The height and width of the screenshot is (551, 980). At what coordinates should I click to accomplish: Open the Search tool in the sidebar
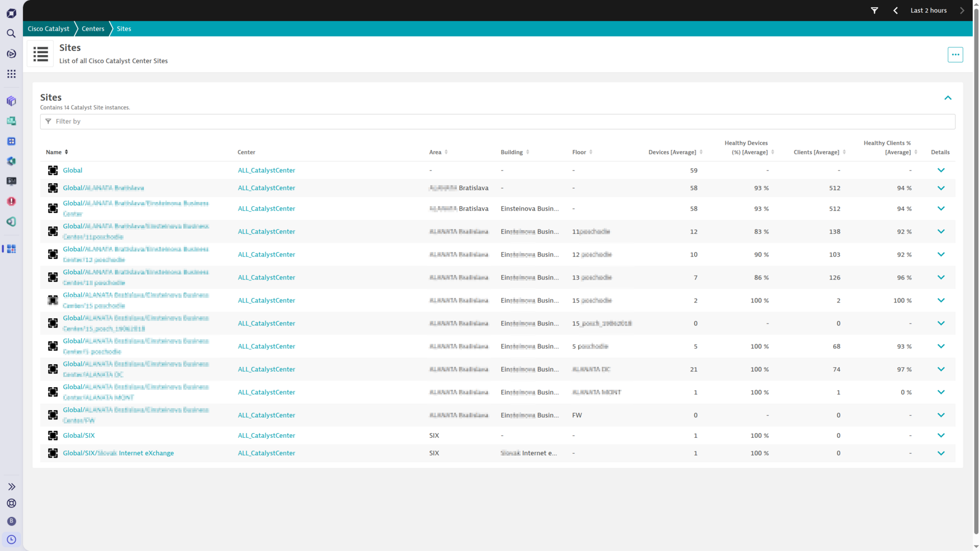click(x=11, y=33)
